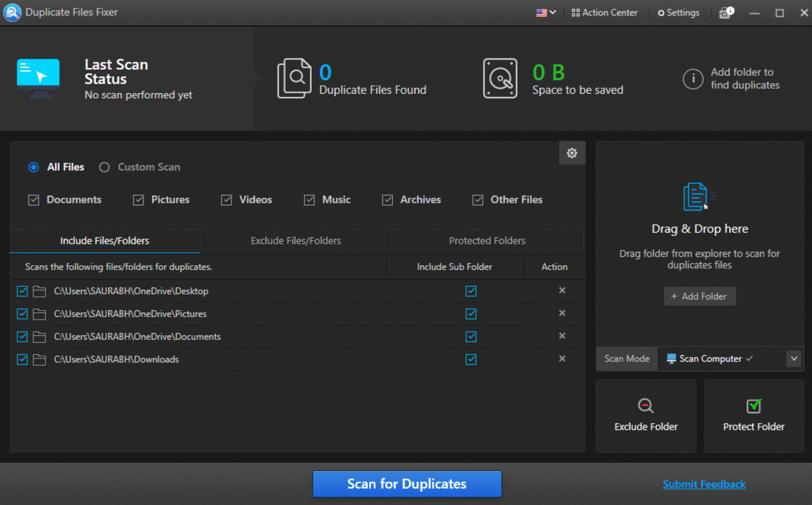This screenshot has height=505, width=812.
Task: Select path C:\Users\SAURABH\OneDrive\Desktop text
Action: coord(131,291)
